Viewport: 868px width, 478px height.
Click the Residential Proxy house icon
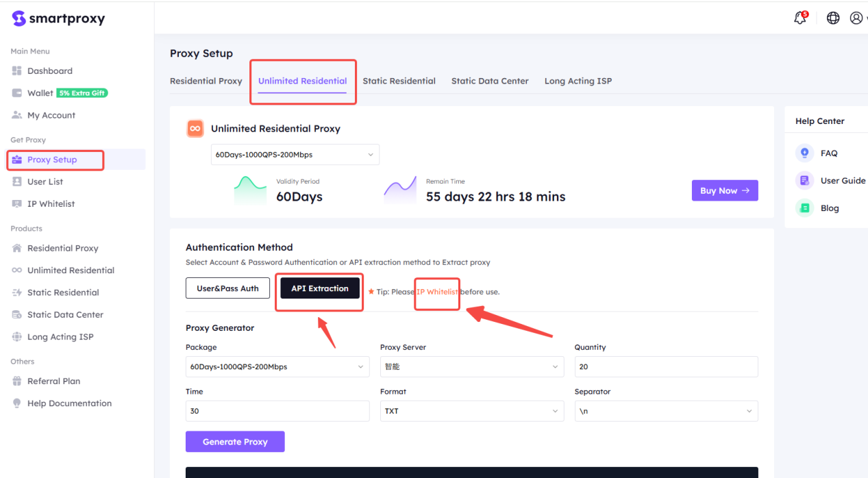pyautogui.click(x=17, y=248)
